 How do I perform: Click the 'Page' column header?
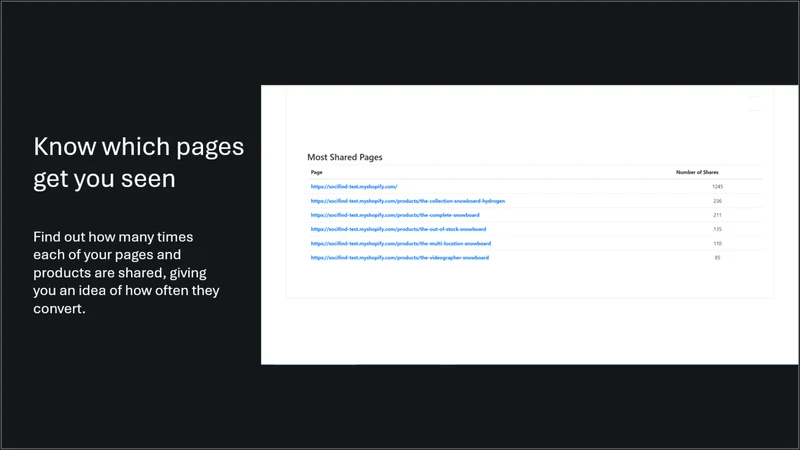coord(316,172)
